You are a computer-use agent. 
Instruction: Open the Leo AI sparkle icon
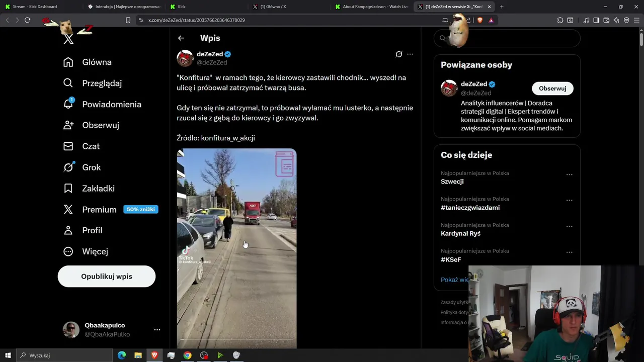click(x=616, y=20)
